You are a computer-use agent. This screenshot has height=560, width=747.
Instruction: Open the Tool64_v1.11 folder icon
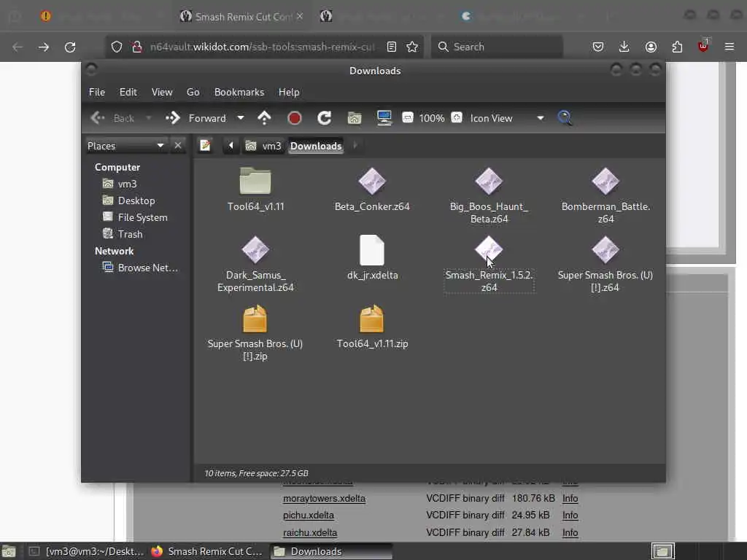tap(255, 181)
